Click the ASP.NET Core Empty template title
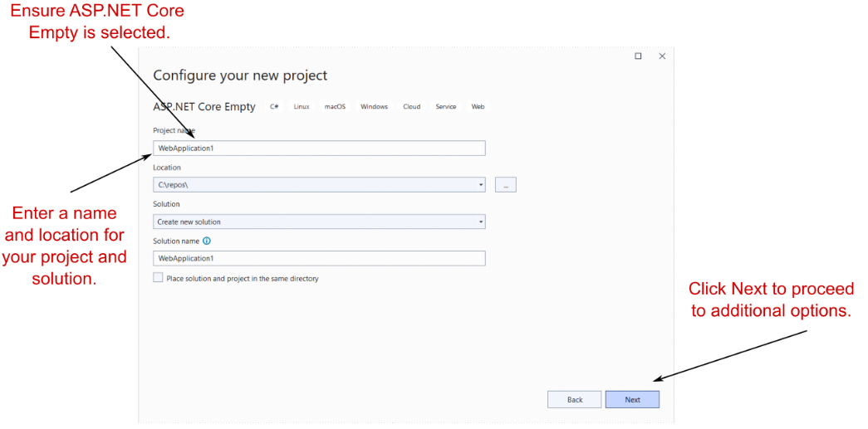 [x=204, y=107]
